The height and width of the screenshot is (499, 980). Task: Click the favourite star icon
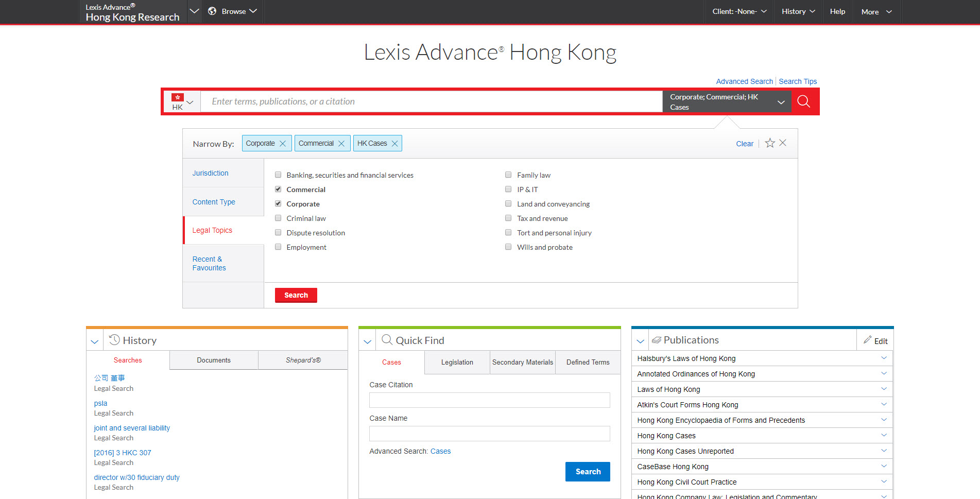pyautogui.click(x=770, y=143)
